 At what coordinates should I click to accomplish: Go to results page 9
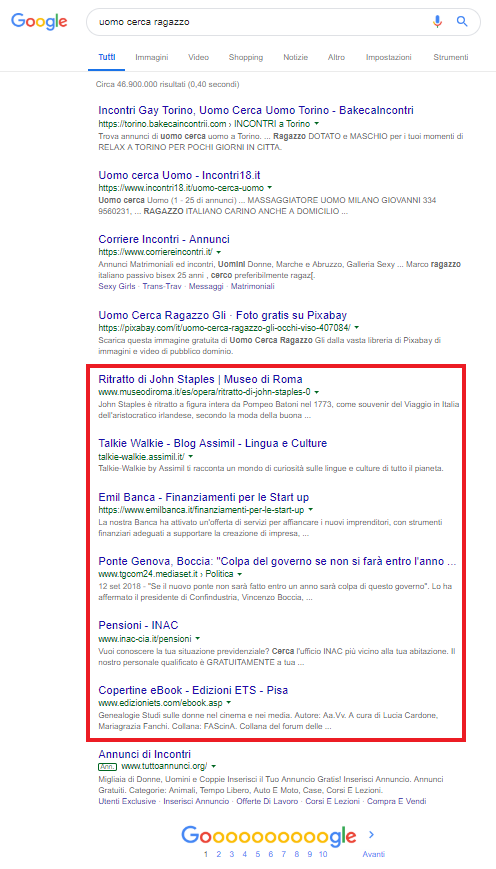tap(310, 854)
